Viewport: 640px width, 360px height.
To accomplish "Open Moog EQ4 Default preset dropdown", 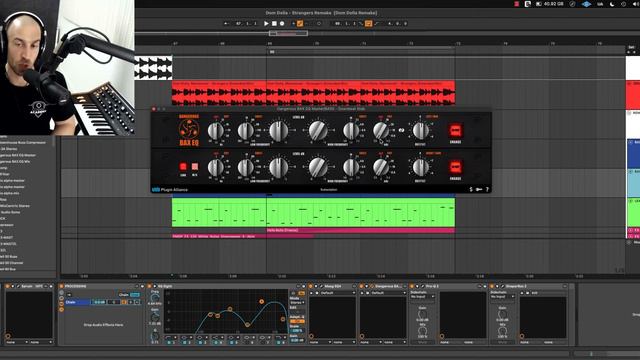I will [338, 293].
